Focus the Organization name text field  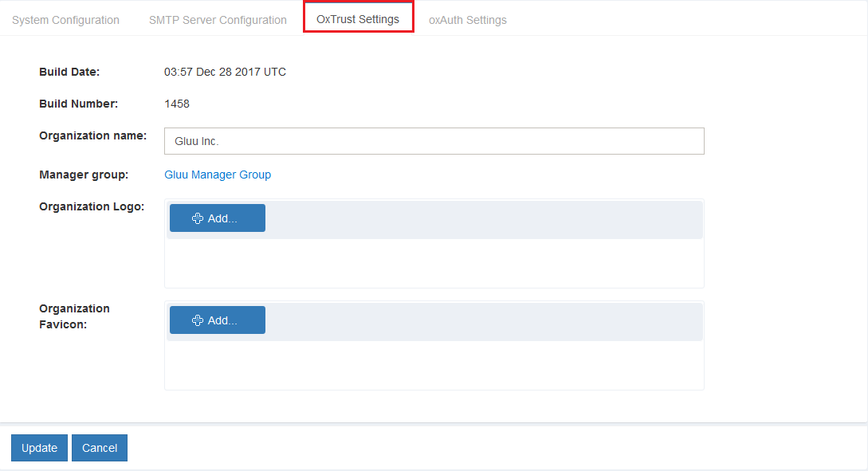434,141
